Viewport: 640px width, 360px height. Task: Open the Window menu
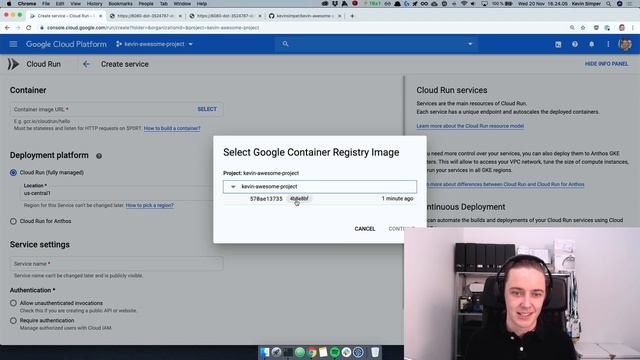tap(182, 4)
